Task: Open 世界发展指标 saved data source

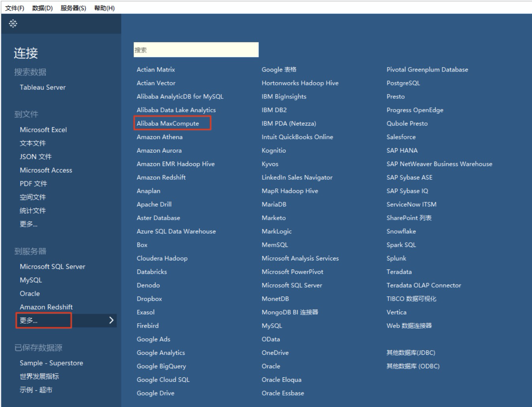Action: [39, 376]
